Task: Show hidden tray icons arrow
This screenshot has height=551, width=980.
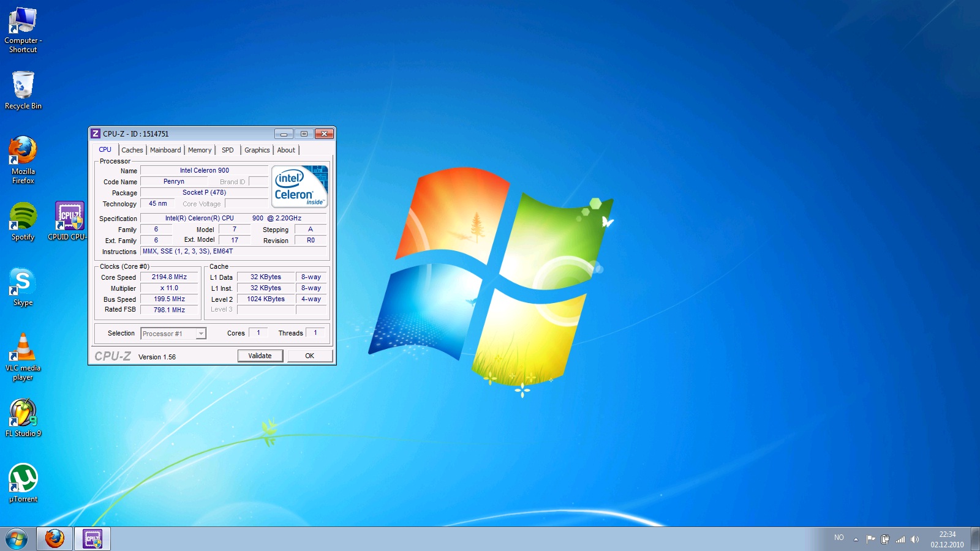Action: 856,539
